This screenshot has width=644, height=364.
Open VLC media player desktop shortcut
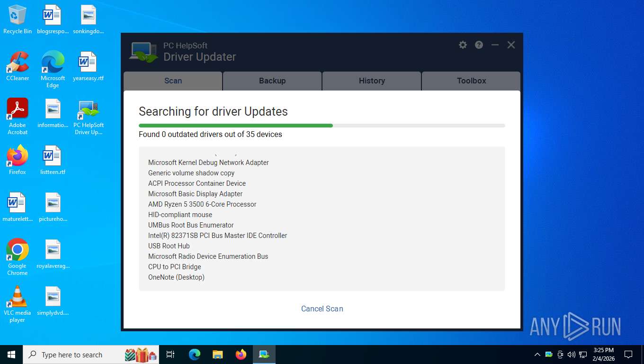pyautogui.click(x=18, y=304)
